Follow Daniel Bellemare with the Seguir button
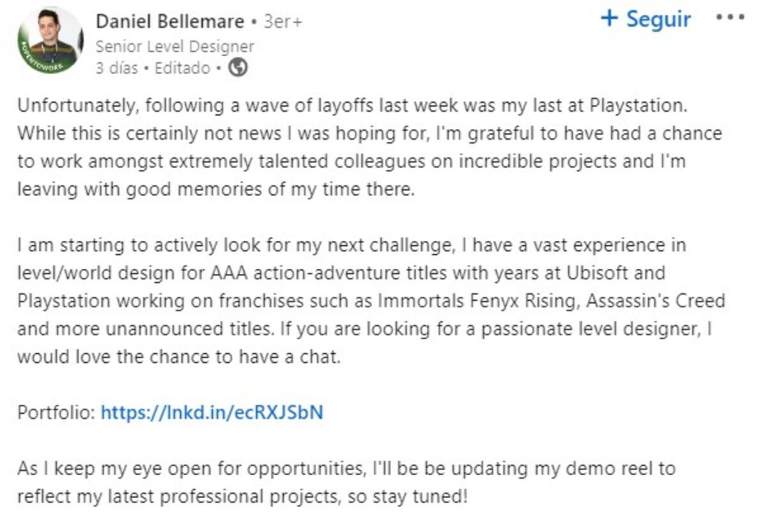 tap(646, 19)
